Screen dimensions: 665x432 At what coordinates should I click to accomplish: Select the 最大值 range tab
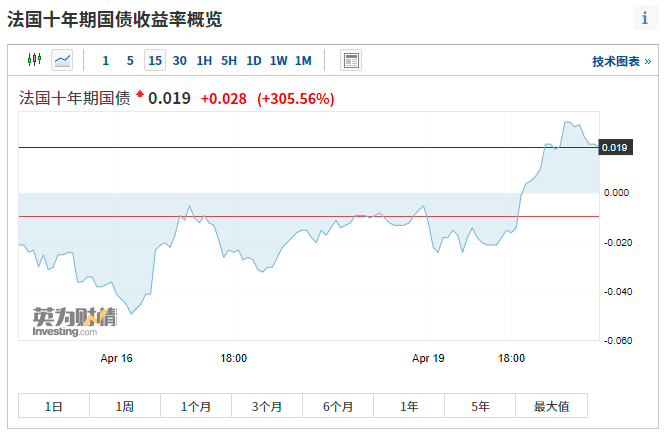pos(551,406)
